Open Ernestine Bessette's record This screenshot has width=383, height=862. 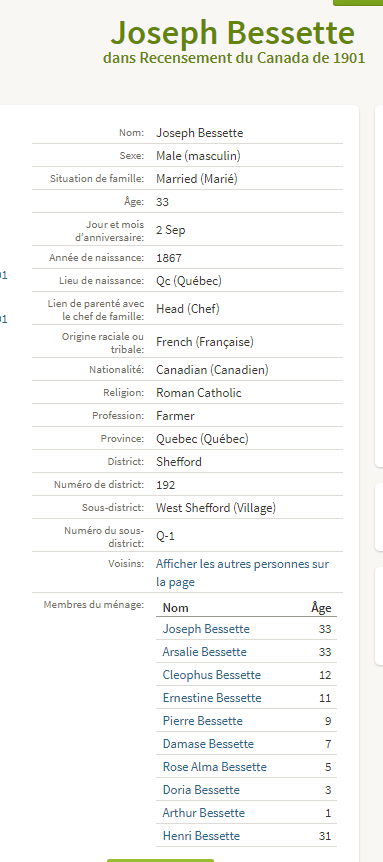tap(212, 698)
